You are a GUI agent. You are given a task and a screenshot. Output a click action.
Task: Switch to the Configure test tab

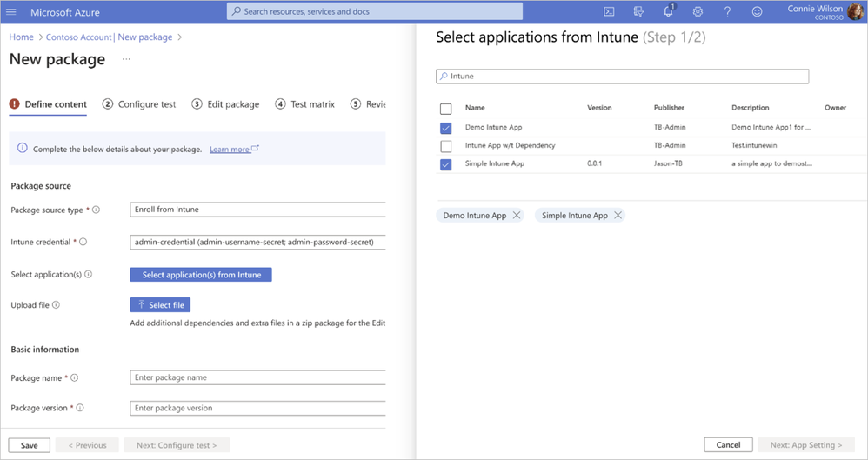click(x=139, y=104)
